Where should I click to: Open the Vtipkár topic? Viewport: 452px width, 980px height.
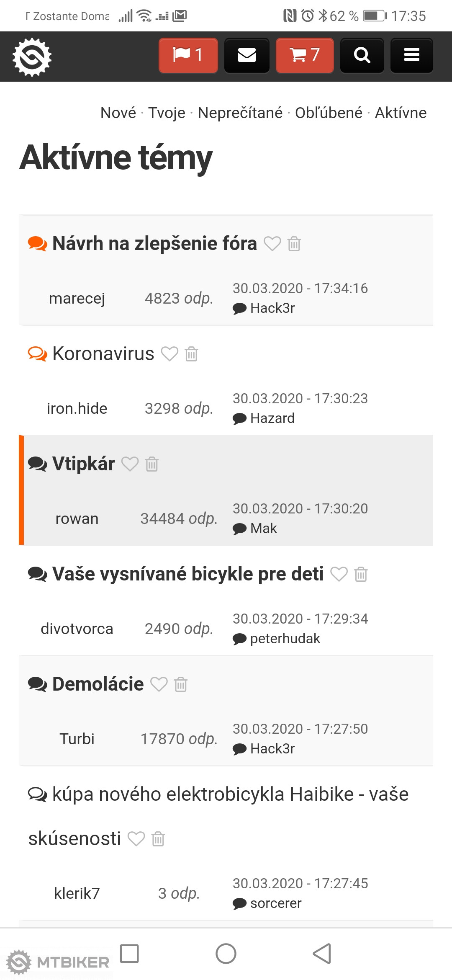click(x=83, y=464)
